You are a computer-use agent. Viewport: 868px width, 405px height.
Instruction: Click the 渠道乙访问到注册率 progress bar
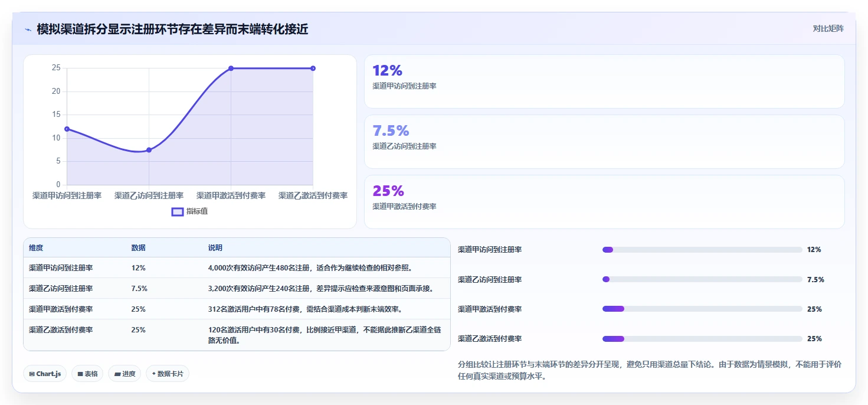click(702, 279)
